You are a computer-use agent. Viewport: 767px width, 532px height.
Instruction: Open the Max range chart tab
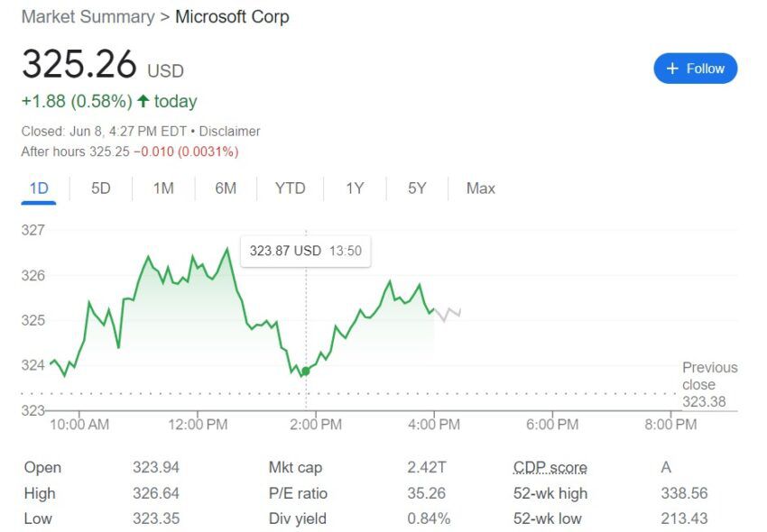click(x=480, y=188)
